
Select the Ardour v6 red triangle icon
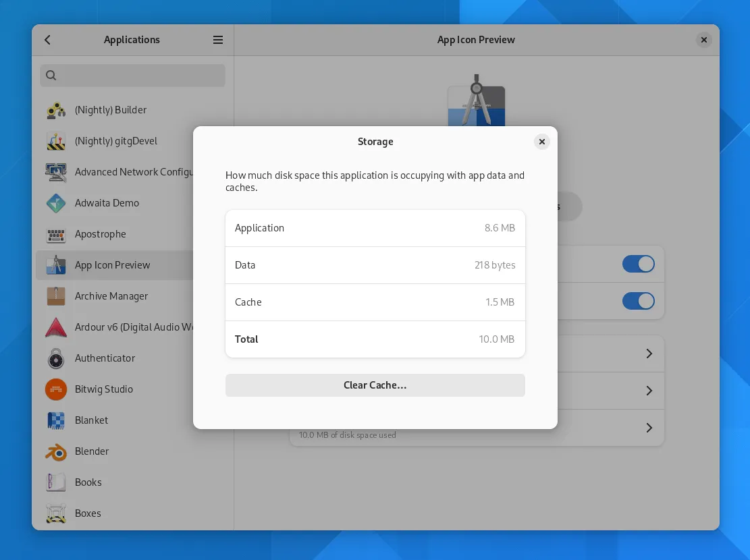pos(56,327)
